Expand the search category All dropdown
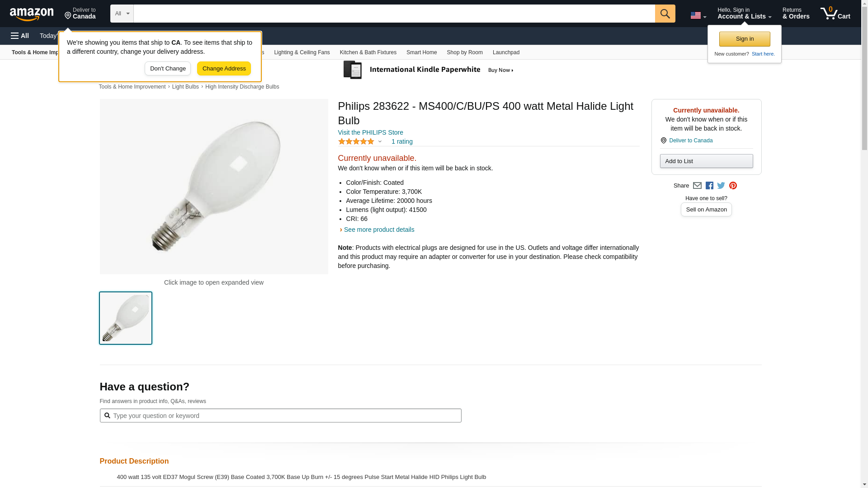 click(122, 14)
